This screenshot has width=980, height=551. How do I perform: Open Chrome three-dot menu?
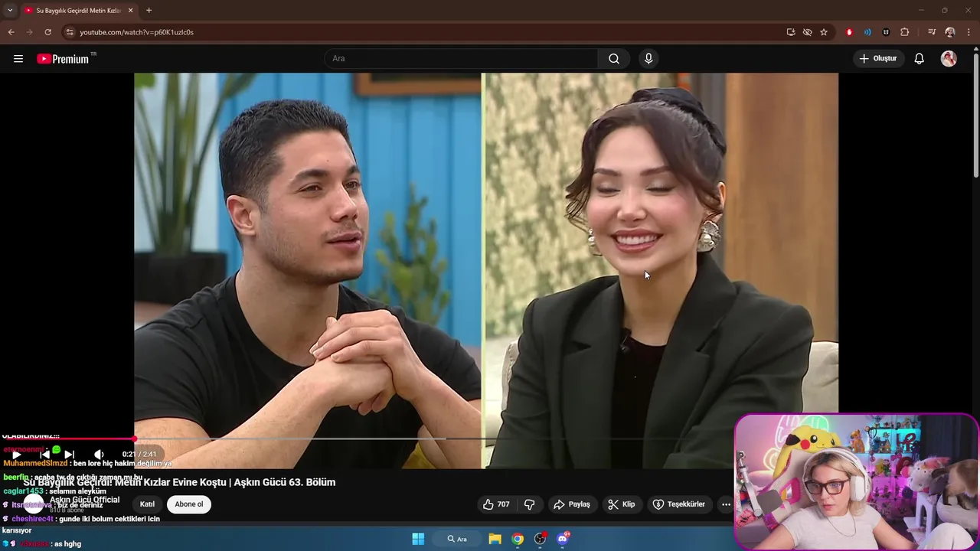pyautogui.click(x=969, y=32)
